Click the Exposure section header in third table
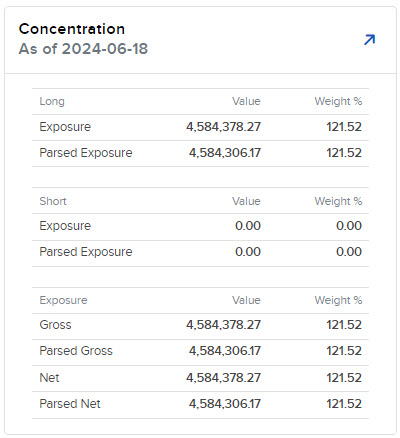 coord(63,300)
